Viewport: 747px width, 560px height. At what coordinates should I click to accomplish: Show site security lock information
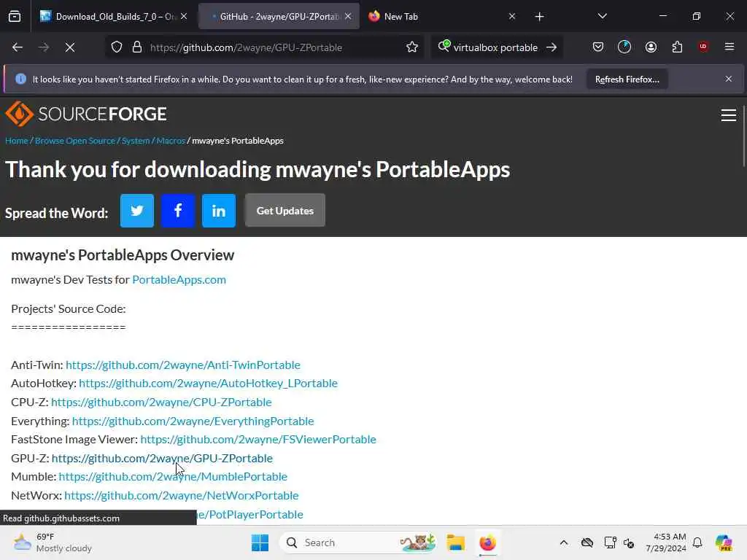[x=137, y=47]
